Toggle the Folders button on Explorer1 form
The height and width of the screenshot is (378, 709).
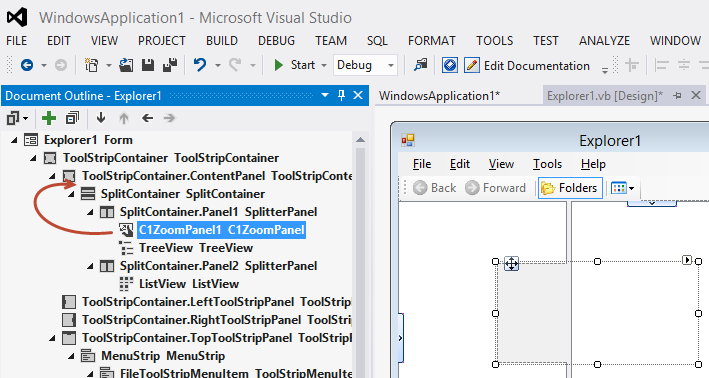pyautogui.click(x=570, y=188)
